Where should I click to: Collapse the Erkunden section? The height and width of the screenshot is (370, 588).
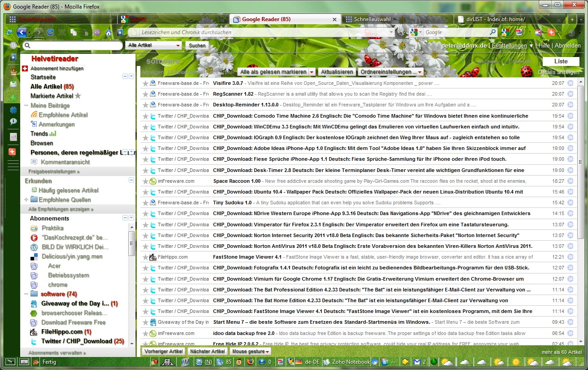[131, 180]
